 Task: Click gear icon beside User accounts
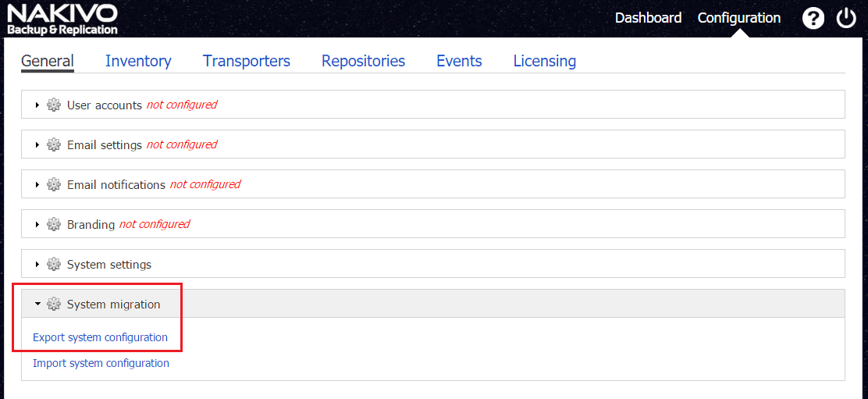[x=54, y=105]
